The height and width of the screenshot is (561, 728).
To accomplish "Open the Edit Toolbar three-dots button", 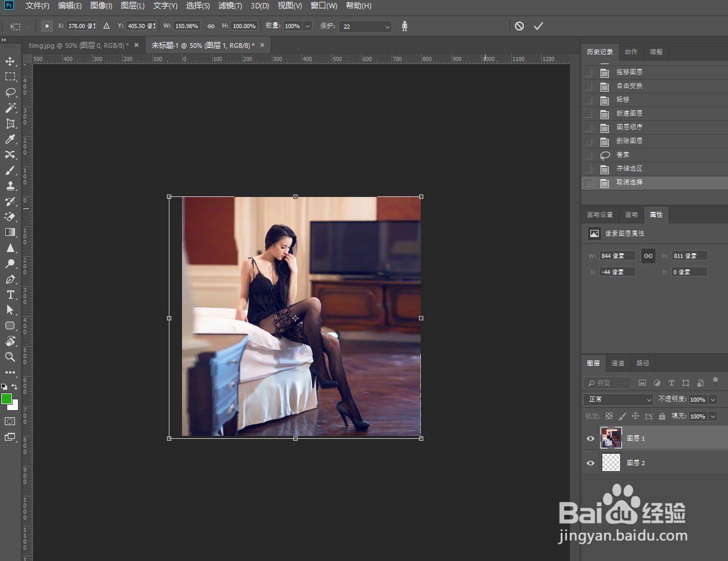I will pos(10,372).
